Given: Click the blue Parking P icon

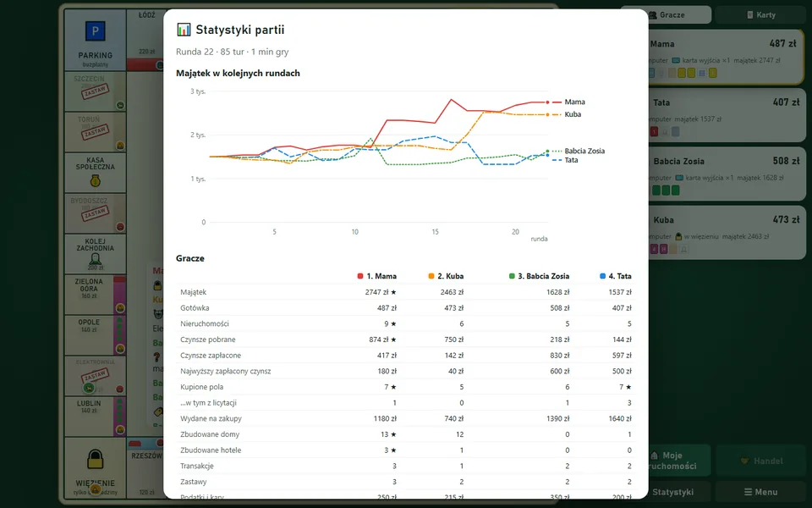Looking at the screenshot, I should click(x=96, y=31).
